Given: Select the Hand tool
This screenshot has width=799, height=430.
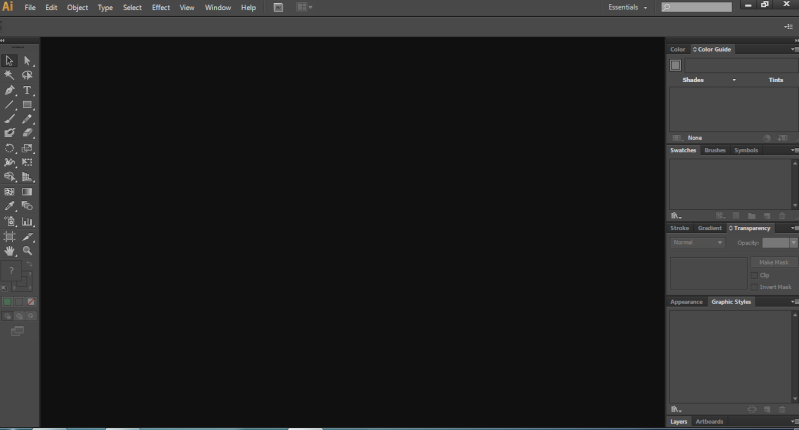Looking at the screenshot, I should coord(9,251).
